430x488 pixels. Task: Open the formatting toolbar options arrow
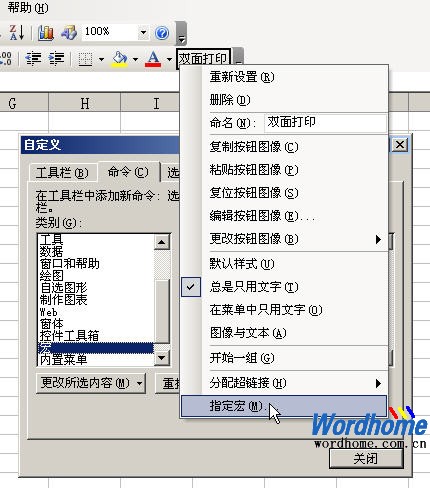coord(238,57)
